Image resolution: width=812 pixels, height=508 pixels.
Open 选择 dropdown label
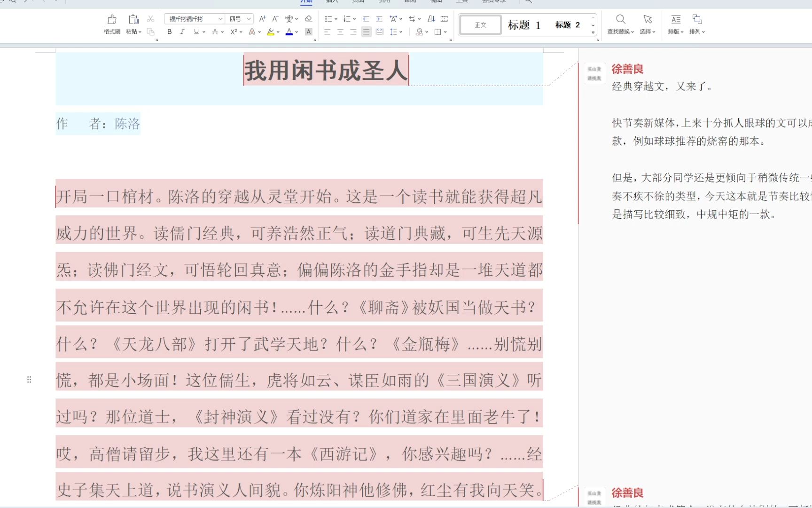click(648, 32)
